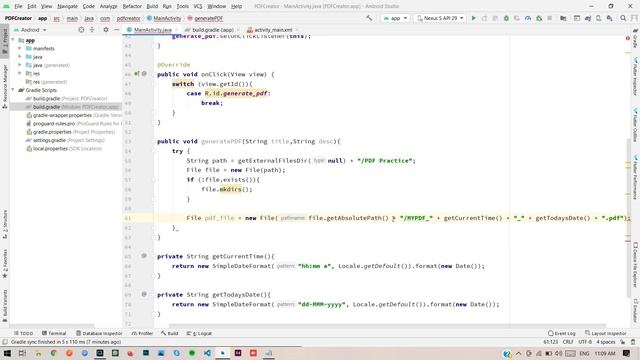Expand the java (generated) folder

pos(20,65)
